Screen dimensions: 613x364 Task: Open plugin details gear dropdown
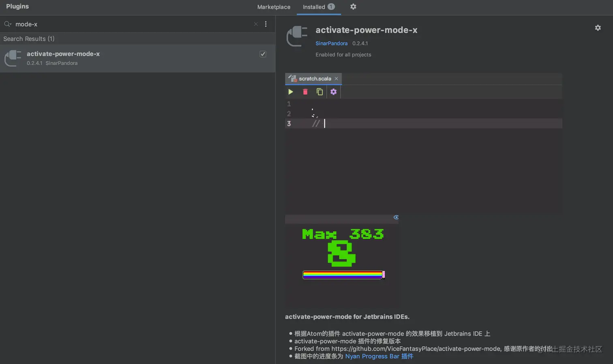598,28
